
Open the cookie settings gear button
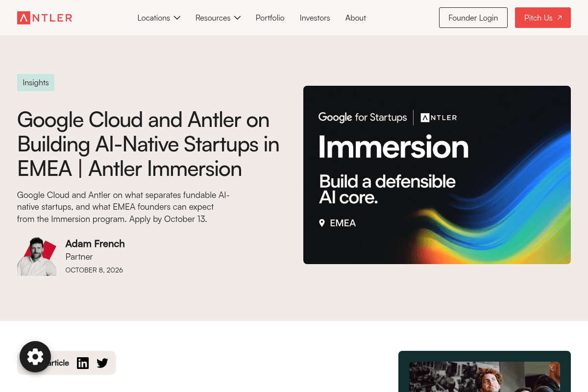35,357
